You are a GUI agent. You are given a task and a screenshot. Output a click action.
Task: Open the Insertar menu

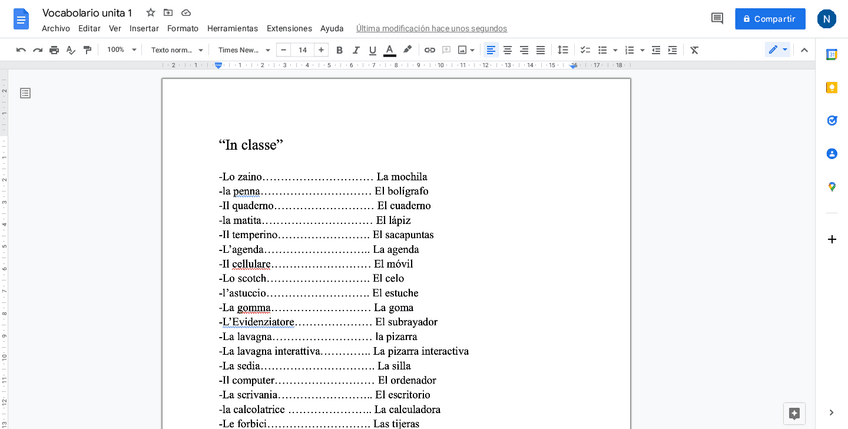[x=144, y=28]
